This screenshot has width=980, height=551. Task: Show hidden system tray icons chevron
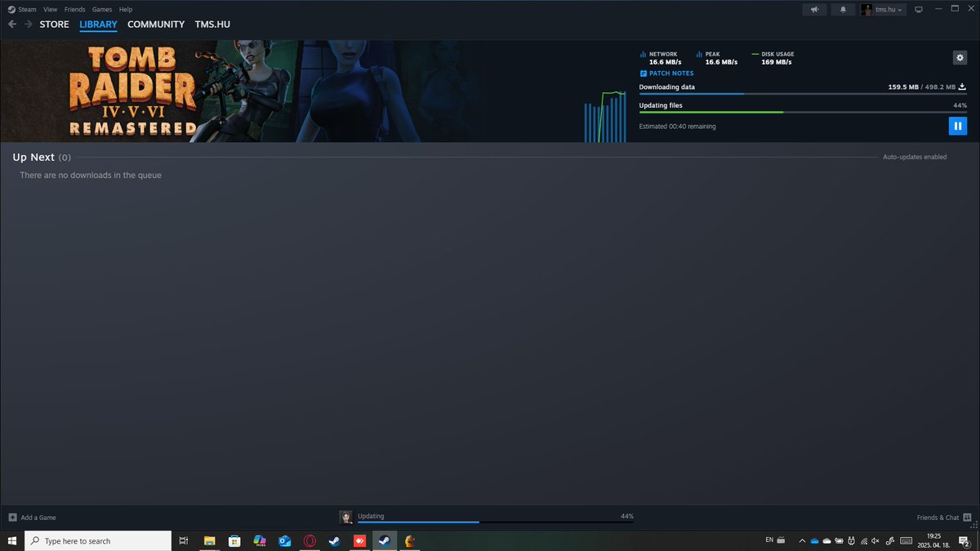coord(802,540)
